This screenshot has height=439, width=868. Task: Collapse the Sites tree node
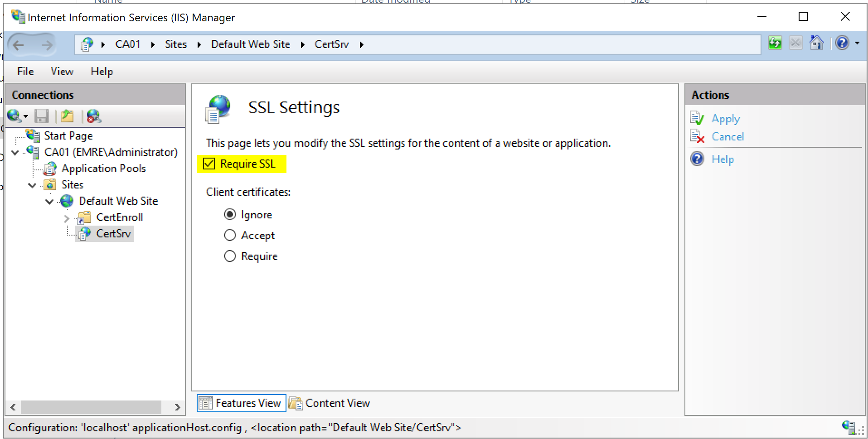[x=32, y=185]
